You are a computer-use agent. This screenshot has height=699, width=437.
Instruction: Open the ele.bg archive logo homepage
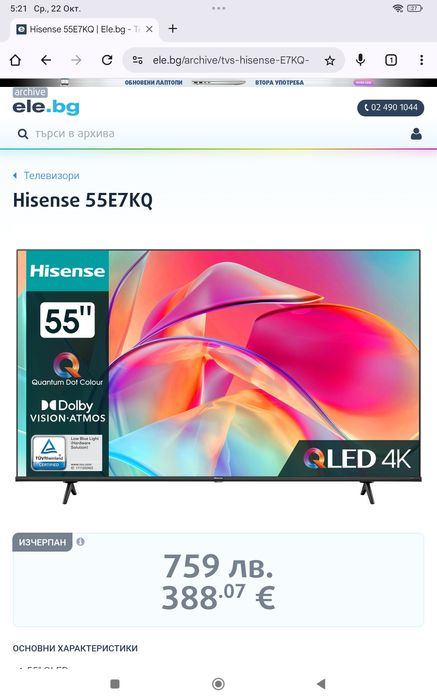click(46, 102)
